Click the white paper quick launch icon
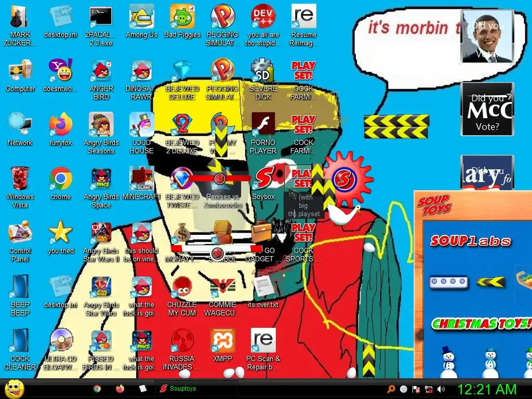 point(142,389)
